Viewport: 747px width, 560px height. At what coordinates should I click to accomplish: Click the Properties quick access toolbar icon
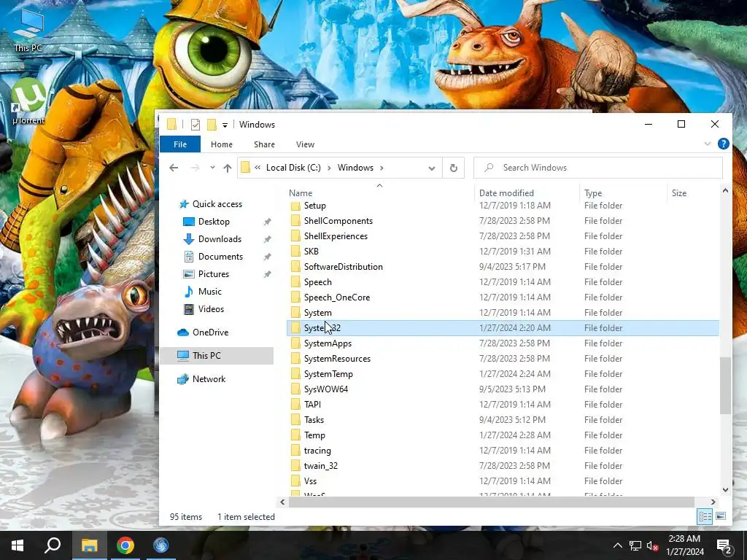coord(196,125)
